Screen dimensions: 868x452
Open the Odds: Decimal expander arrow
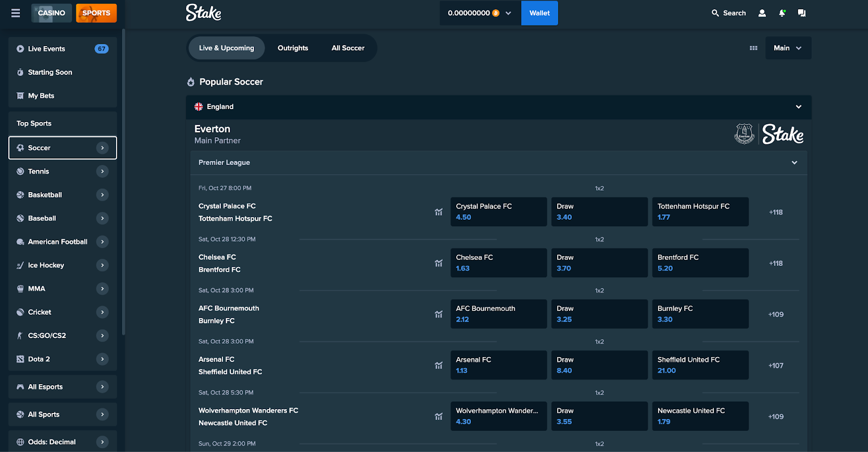point(103,442)
